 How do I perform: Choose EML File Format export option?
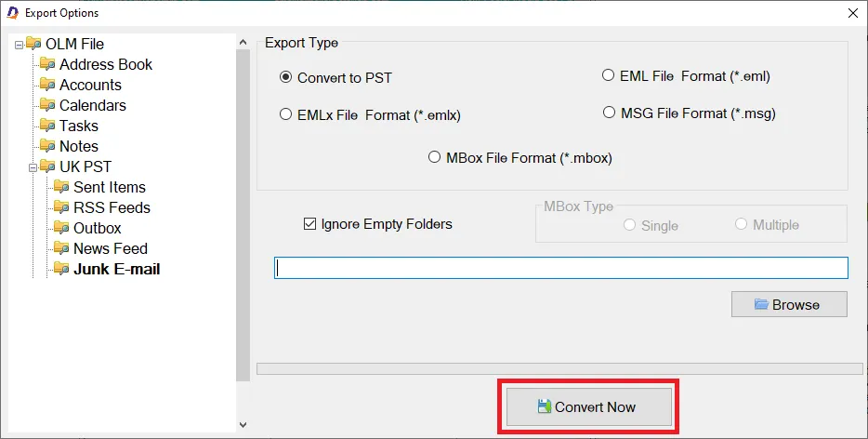[x=609, y=75]
